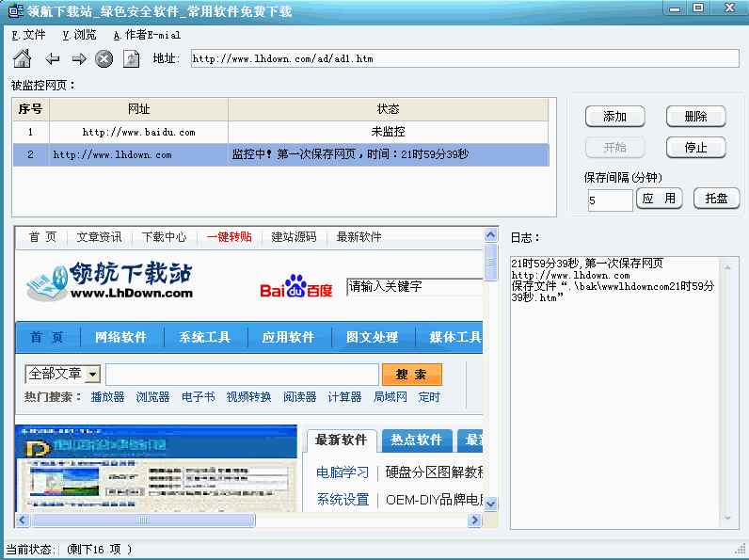Click the 托盘 button
749x560 pixels.
tap(716, 199)
